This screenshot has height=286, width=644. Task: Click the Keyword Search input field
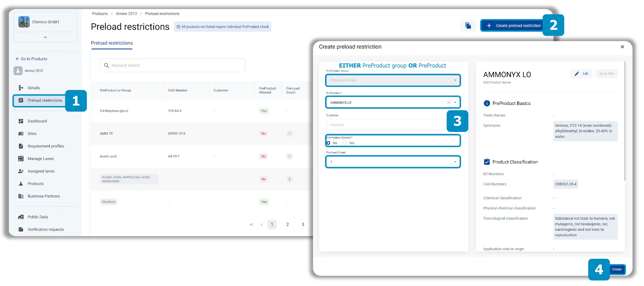pyautogui.click(x=173, y=66)
